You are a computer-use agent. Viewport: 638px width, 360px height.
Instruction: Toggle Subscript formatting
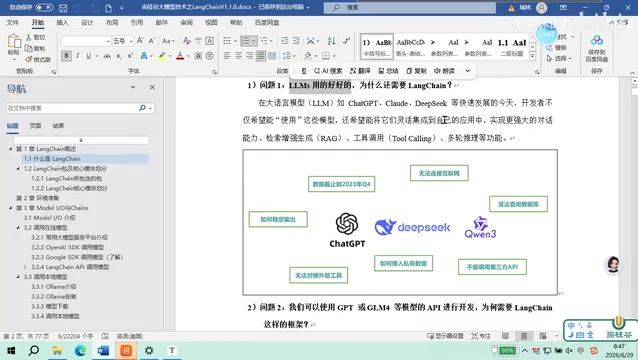(118, 56)
